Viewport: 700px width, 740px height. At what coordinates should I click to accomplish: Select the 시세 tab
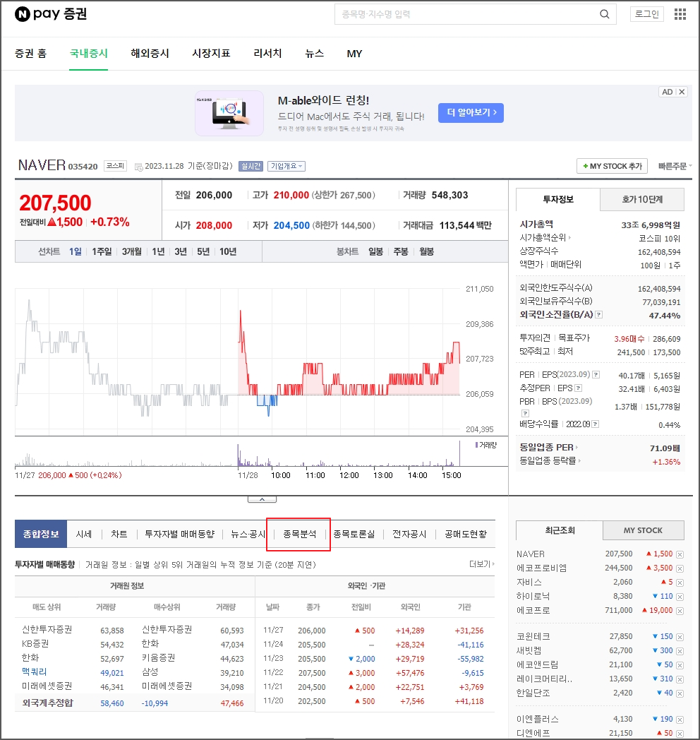pos(83,535)
